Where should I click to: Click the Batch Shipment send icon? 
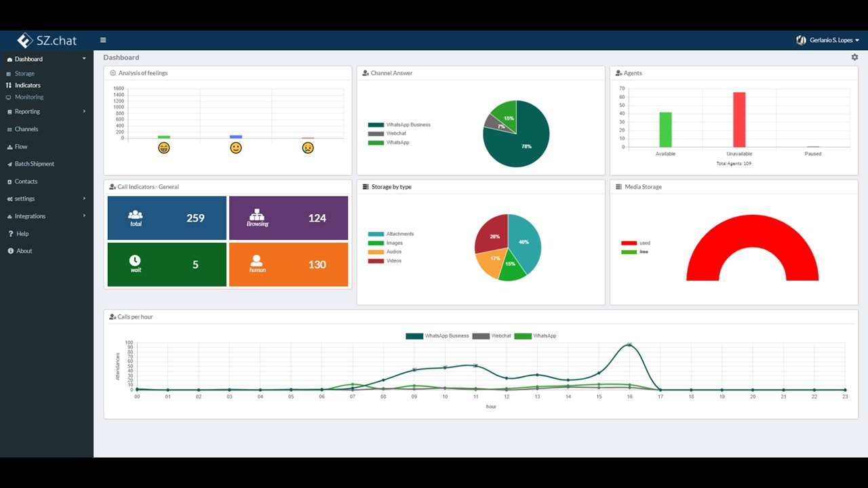coord(9,164)
